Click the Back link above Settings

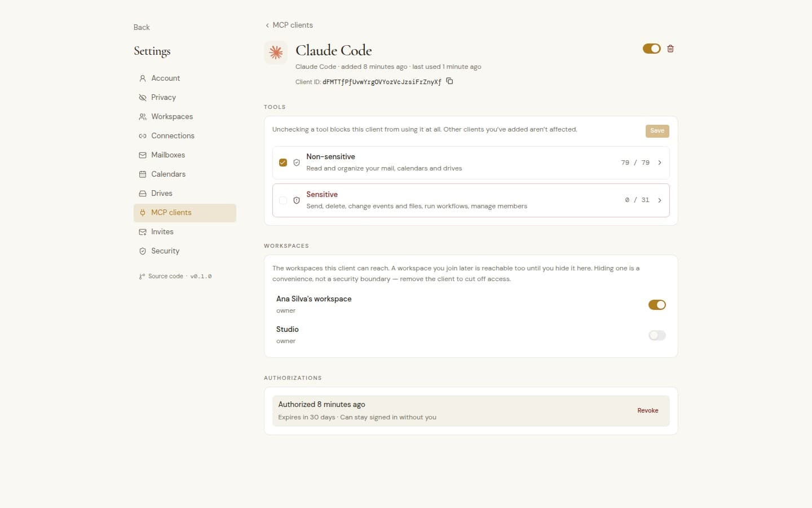(142, 27)
